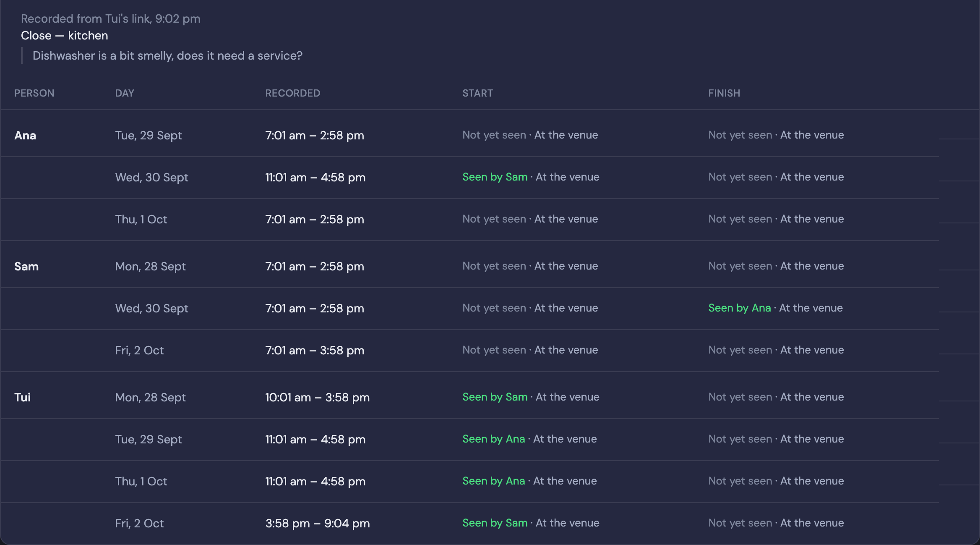
Task: Select Sam's Fri, 2 Oct day cell
Action: tap(139, 351)
